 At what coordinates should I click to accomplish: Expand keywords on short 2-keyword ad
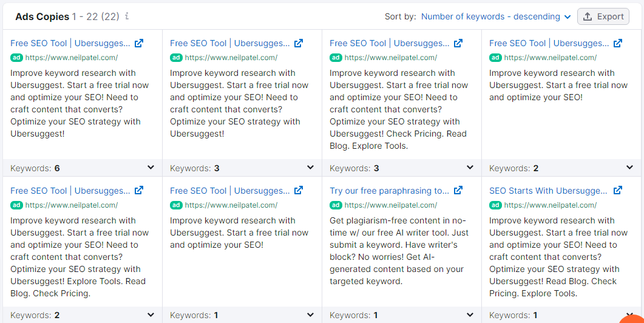click(x=629, y=168)
